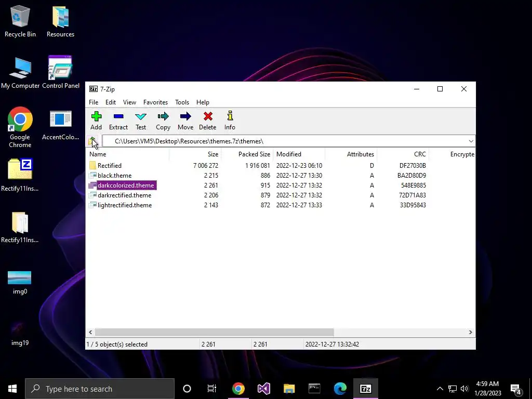Image resolution: width=532 pixels, height=399 pixels.
Task: Sort by Name column header
Action: [127, 154]
